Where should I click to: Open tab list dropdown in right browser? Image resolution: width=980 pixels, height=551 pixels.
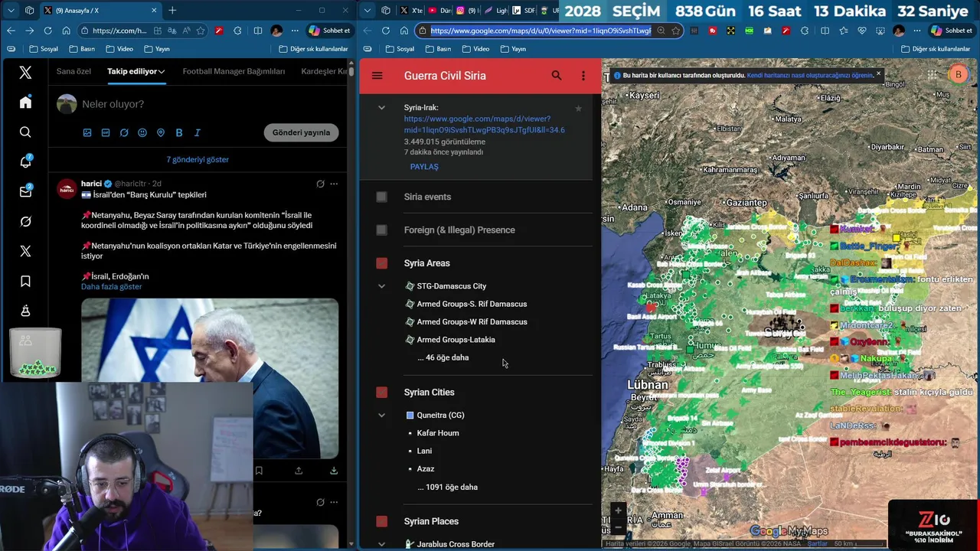[x=367, y=10]
